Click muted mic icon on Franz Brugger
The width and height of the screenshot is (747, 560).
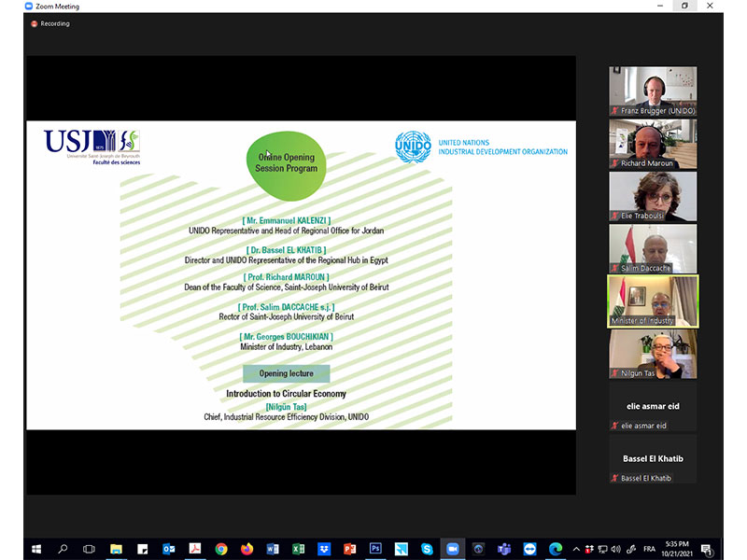point(615,111)
